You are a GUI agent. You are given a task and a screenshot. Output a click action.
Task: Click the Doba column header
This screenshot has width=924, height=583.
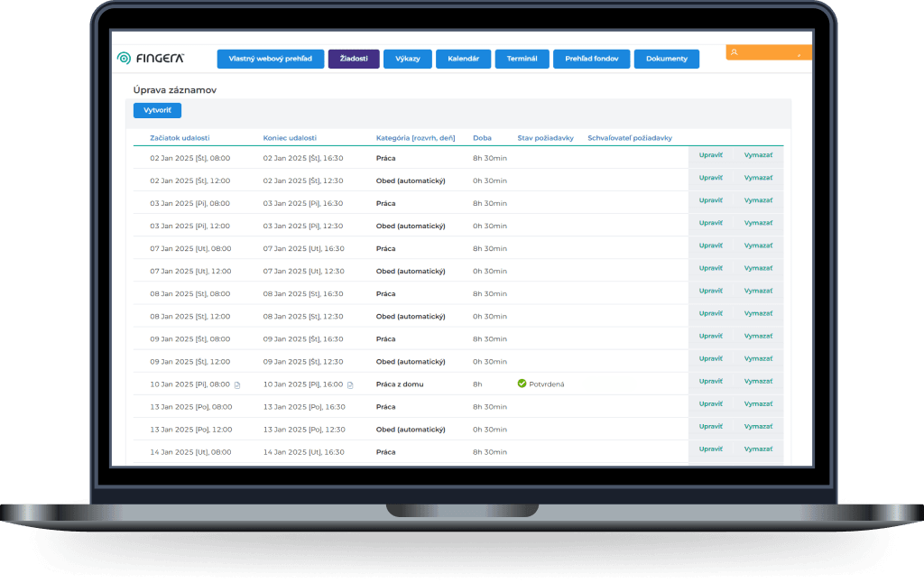click(x=482, y=138)
